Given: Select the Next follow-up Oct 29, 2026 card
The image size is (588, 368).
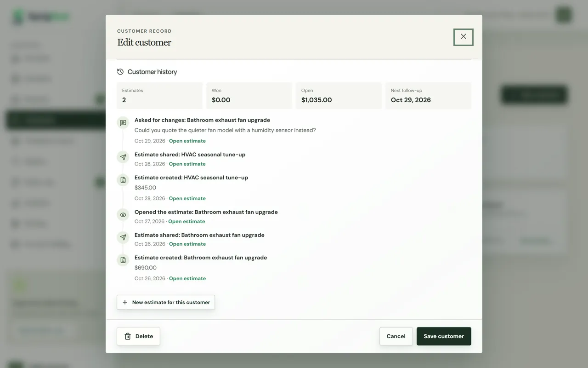Looking at the screenshot, I should tap(428, 96).
